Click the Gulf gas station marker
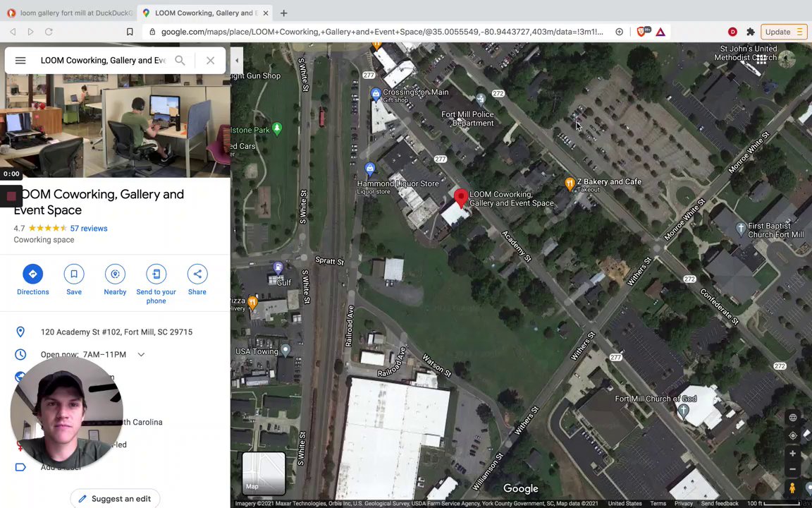Screen dimensions: 812x508 [278, 268]
